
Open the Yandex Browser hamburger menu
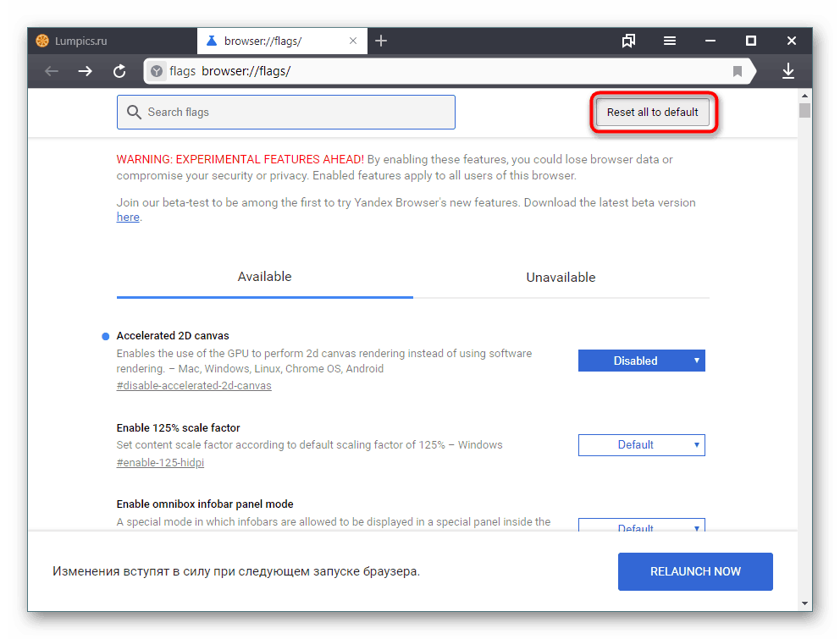(x=669, y=40)
